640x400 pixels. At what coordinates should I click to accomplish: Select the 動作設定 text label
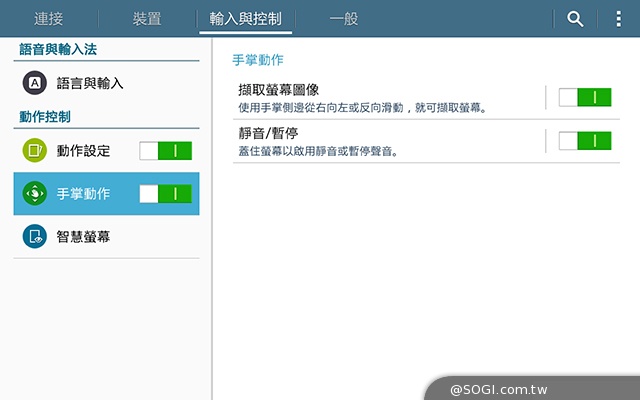pos(83,151)
